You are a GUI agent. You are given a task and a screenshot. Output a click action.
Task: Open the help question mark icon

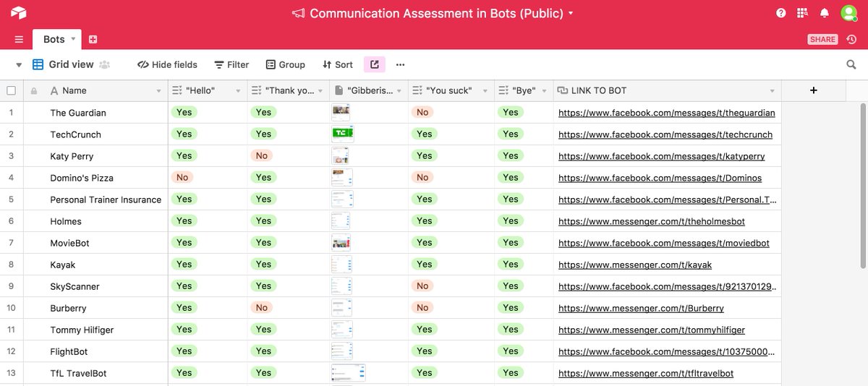[x=781, y=13]
